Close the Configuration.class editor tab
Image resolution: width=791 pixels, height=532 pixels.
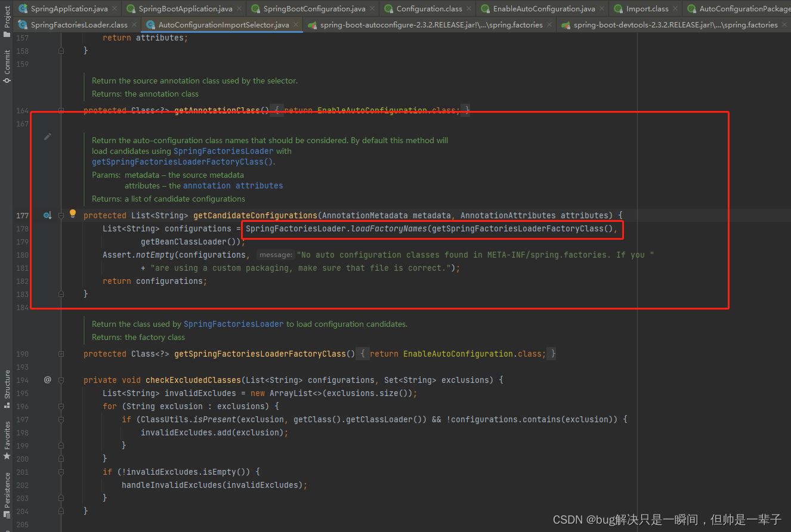468,9
